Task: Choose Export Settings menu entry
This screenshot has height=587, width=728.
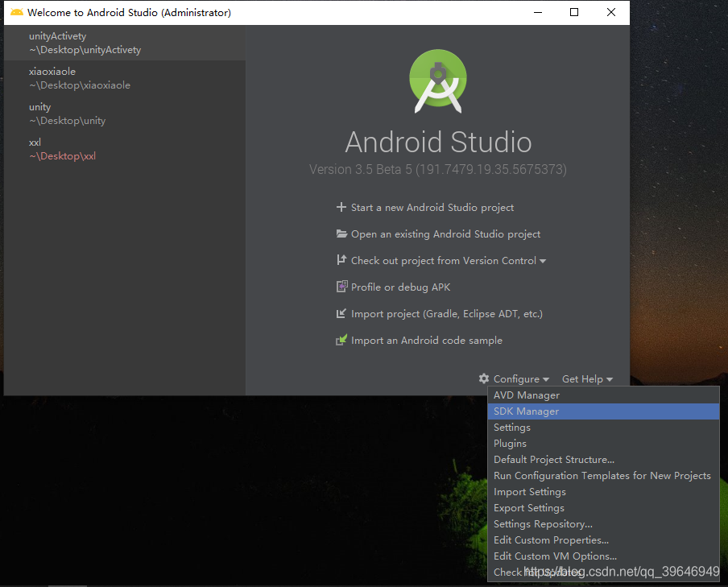Action: pyautogui.click(x=603, y=507)
